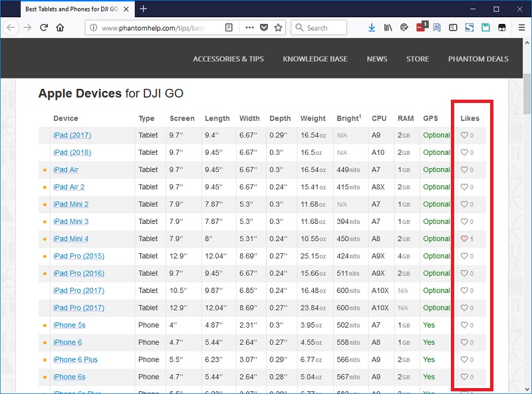Click the scrollbar up arrow
The image size is (532, 394).
click(527, 43)
